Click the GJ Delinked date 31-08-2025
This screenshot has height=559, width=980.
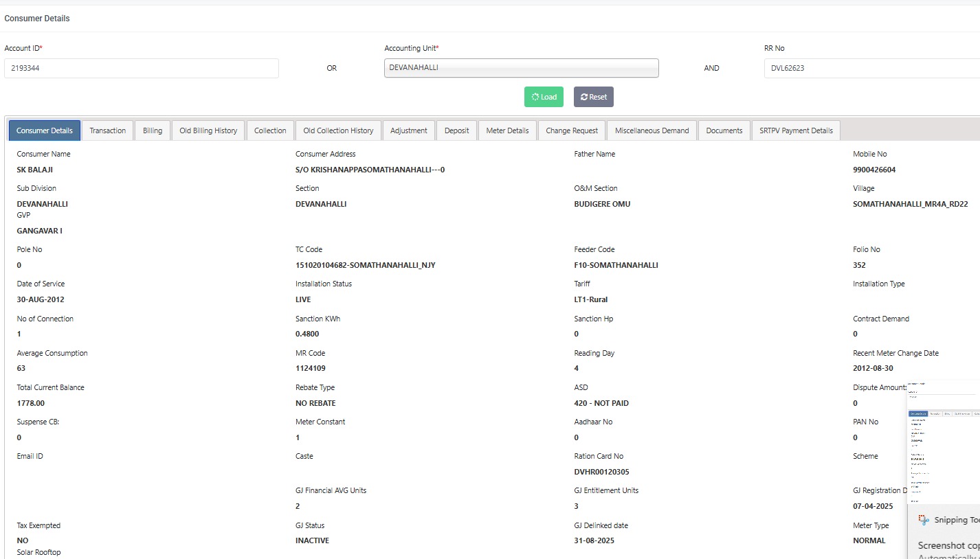[594, 540]
